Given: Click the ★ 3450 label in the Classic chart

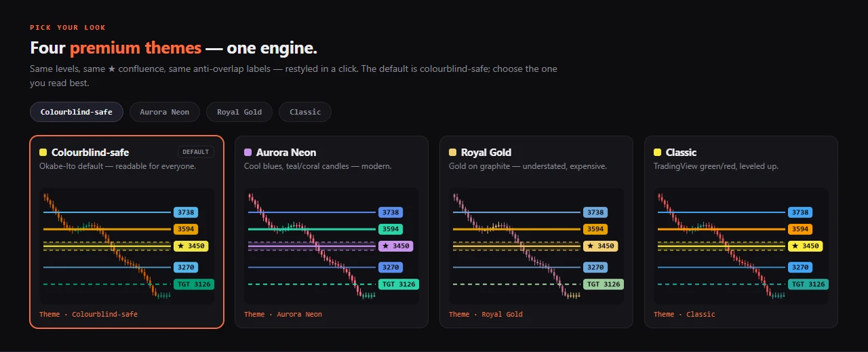Looking at the screenshot, I should [805, 246].
